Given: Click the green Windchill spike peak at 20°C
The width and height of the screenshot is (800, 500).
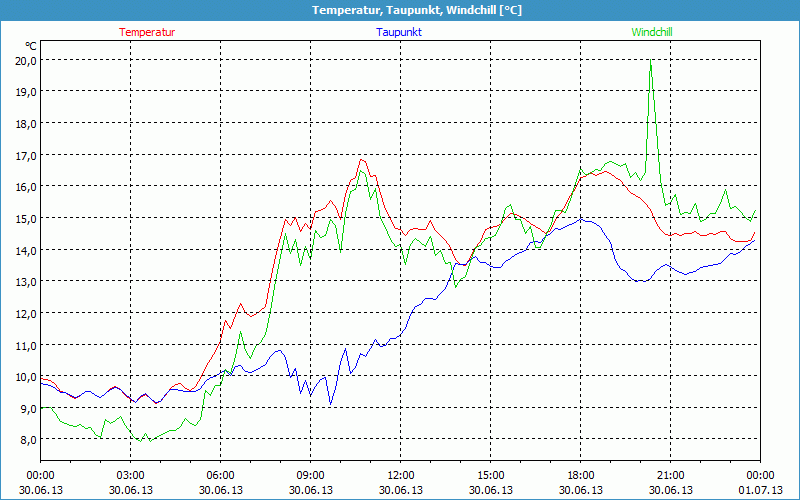Looking at the screenshot, I should point(651,60).
